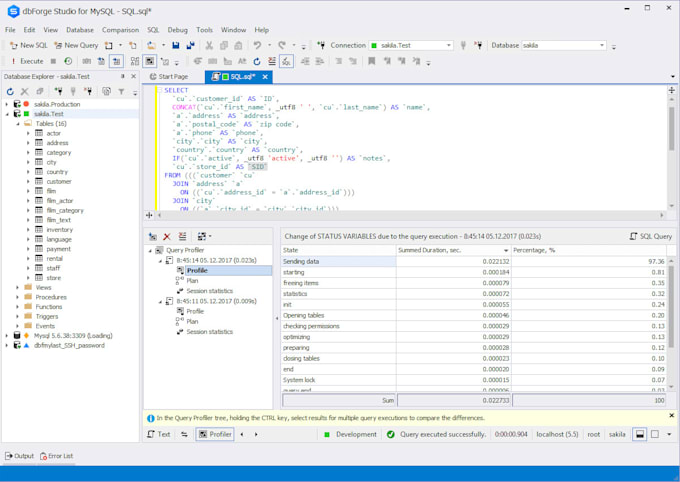
Task: Open the Error List panel
Action: 55,456
